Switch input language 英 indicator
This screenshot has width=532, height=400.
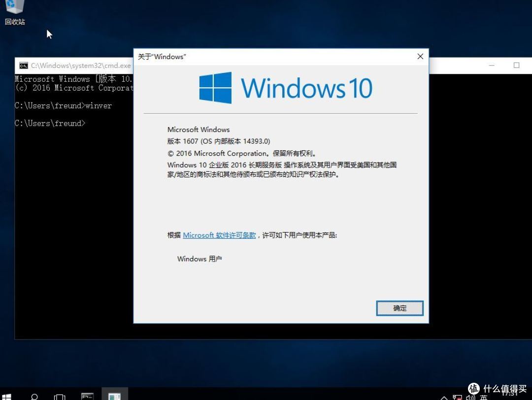pos(484,397)
